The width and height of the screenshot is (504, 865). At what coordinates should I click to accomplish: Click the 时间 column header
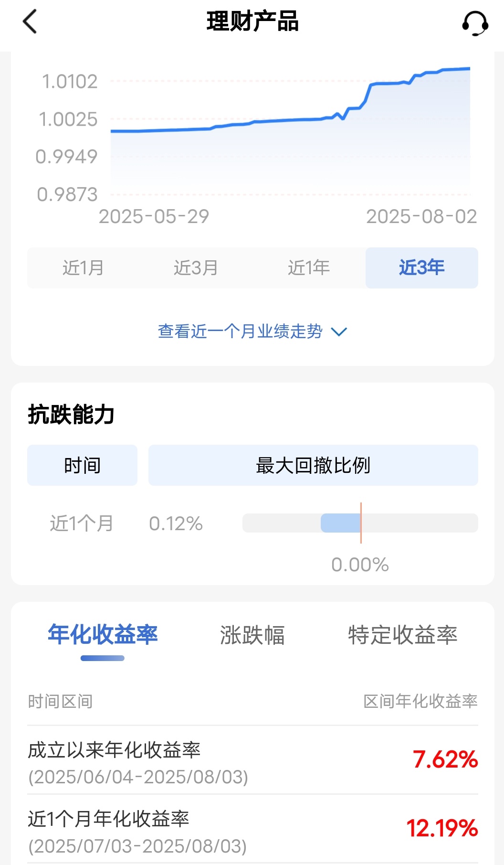click(82, 465)
